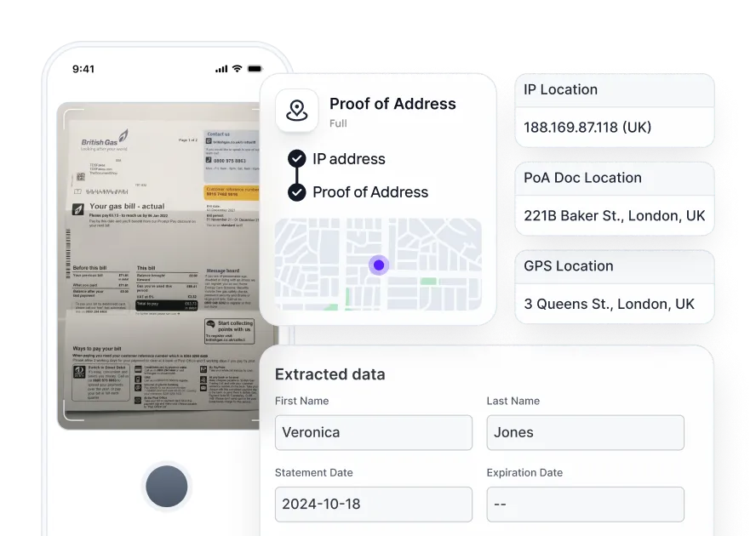Tap the battery icon in the status bar
This screenshot has width=756, height=536.
coord(255,70)
